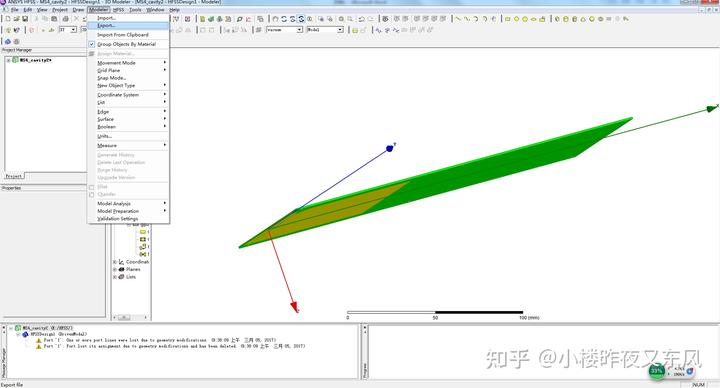Image resolution: width=720 pixels, height=388 pixels.
Task: Click the Print icon in toolbar
Action: [x=66, y=19]
